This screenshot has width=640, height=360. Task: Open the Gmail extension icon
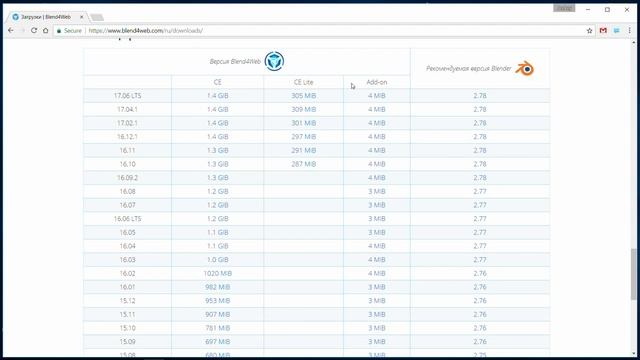tap(603, 31)
